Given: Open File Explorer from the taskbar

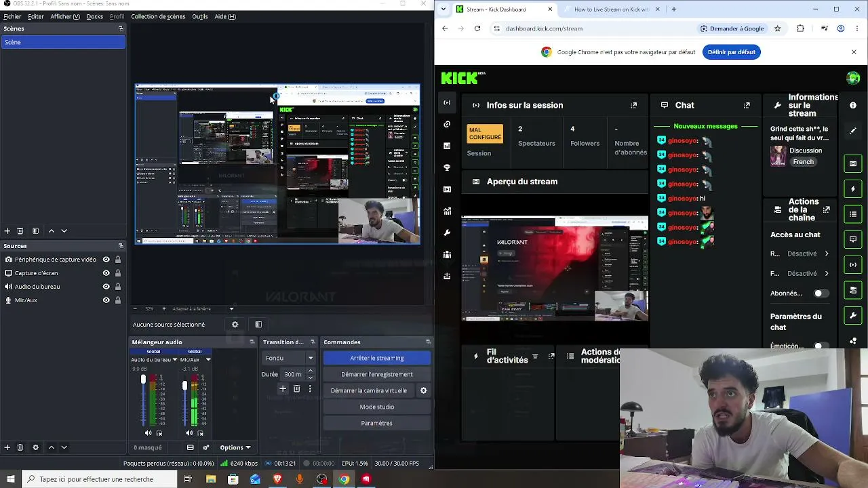Looking at the screenshot, I should (211, 479).
